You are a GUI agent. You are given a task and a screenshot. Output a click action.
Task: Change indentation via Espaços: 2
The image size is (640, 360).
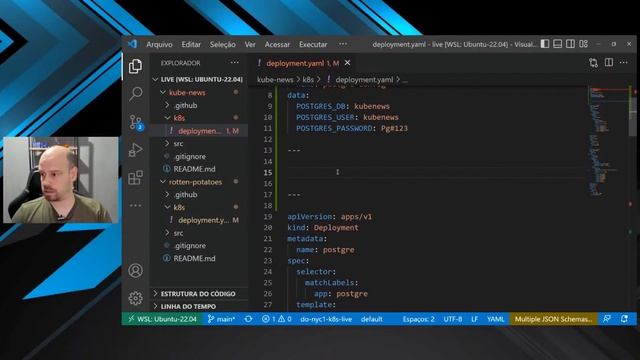point(419,319)
